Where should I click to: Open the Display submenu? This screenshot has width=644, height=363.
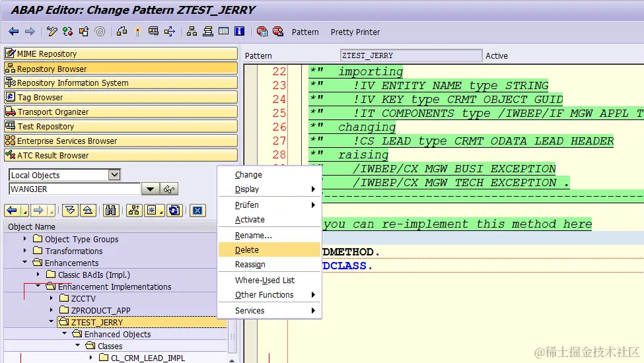pyautogui.click(x=269, y=189)
